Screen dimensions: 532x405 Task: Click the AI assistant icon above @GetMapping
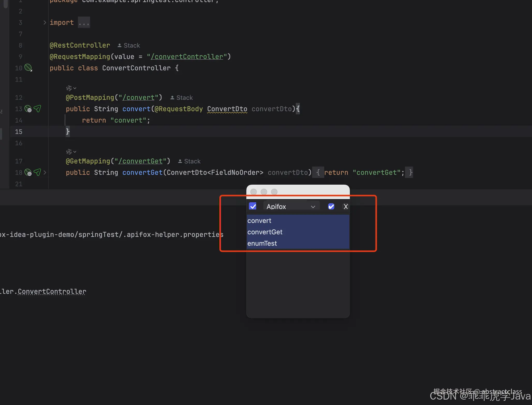pos(69,152)
